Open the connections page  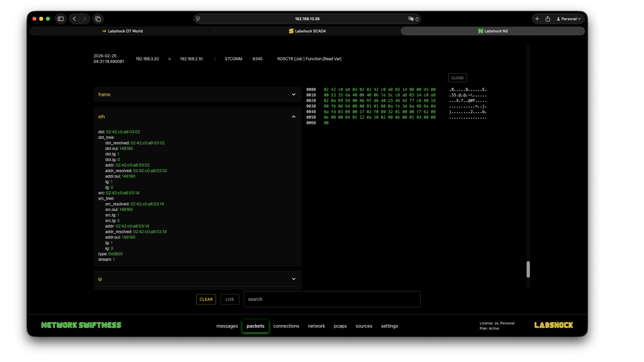(286, 326)
